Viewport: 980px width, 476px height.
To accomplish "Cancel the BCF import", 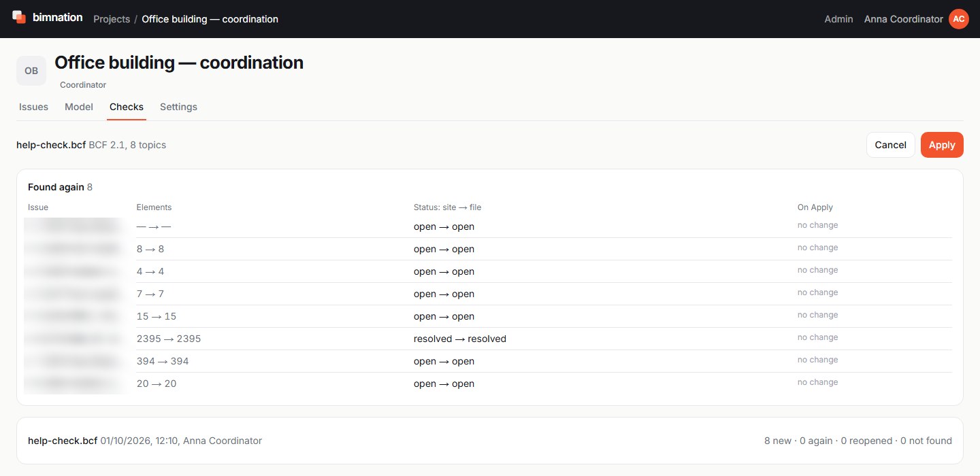I will click(890, 145).
